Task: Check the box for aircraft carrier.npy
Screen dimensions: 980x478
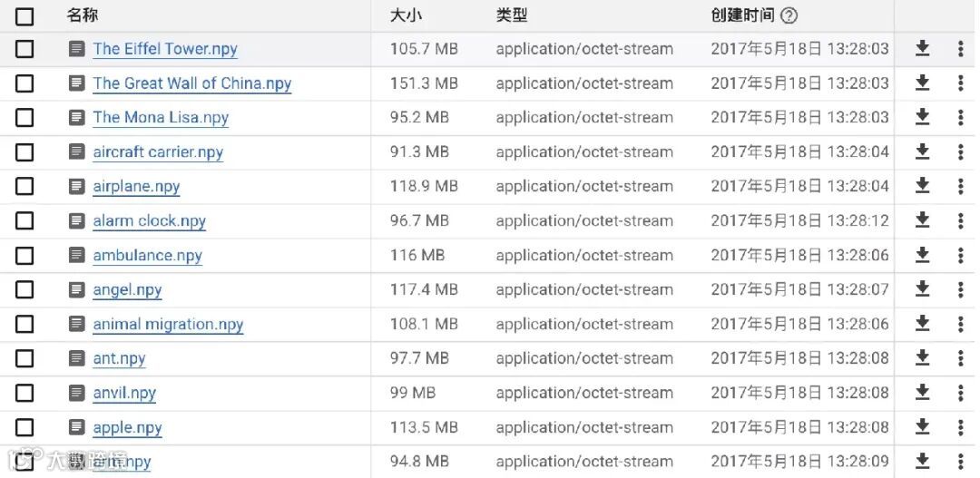Action: click(24, 152)
